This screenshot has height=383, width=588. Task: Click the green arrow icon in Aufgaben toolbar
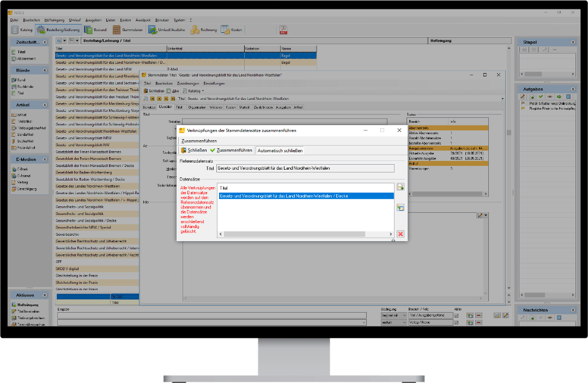(559, 97)
